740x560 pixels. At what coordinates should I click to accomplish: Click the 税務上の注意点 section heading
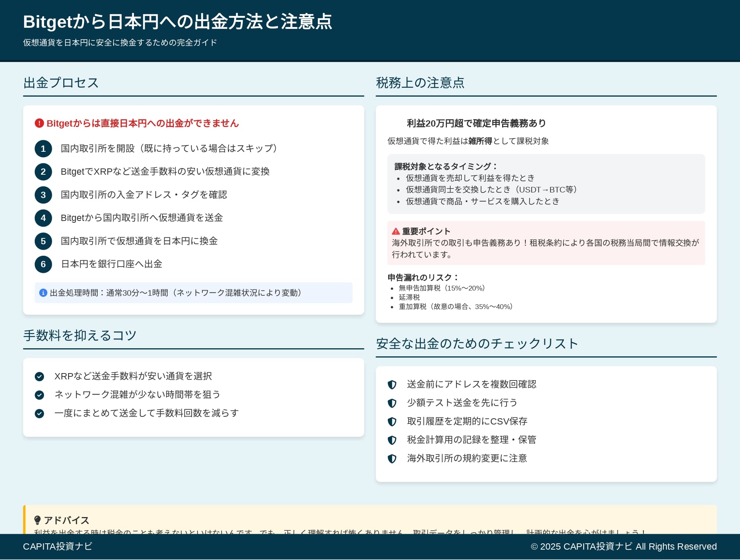coord(420,83)
